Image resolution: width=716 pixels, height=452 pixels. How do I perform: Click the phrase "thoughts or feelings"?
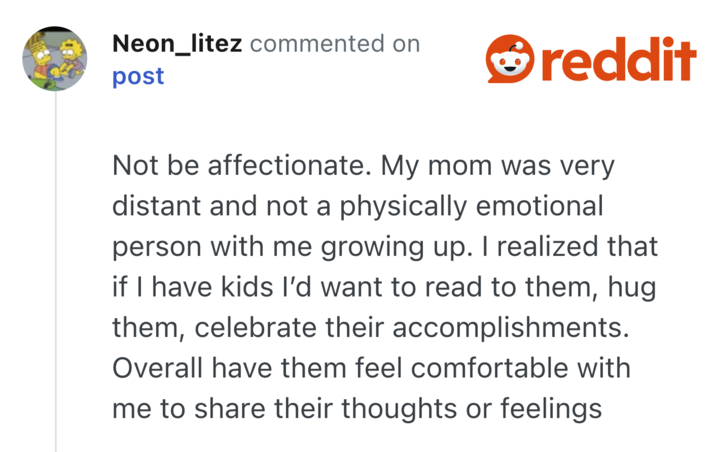472,410
